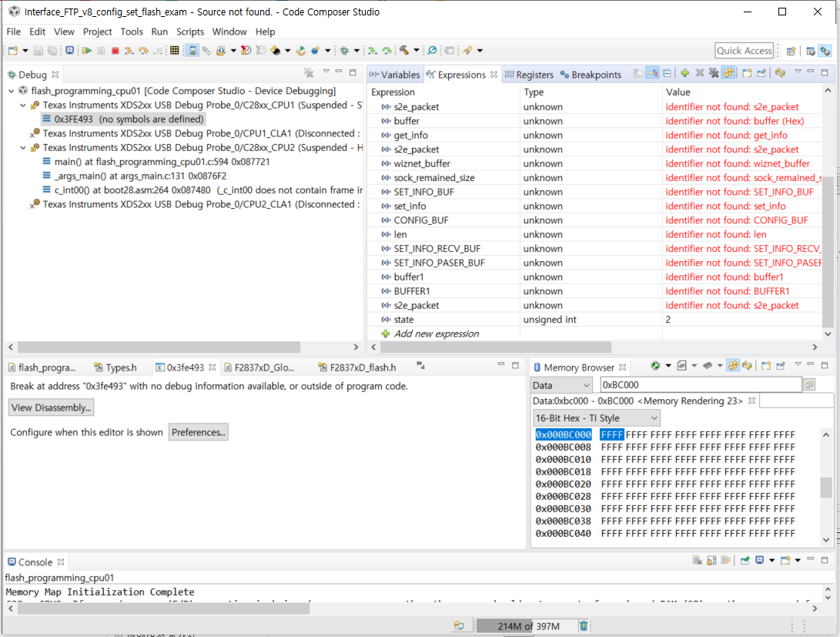Click the garbage collector trash icon
This screenshot has height=637, width=840.
[584, 625]
